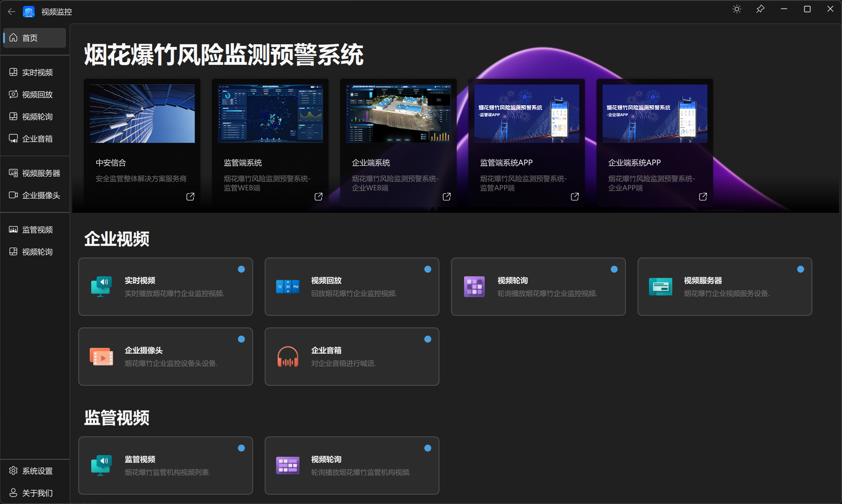
Task: Open the 视频回放 tile in 企业视频
Action: 351,287
